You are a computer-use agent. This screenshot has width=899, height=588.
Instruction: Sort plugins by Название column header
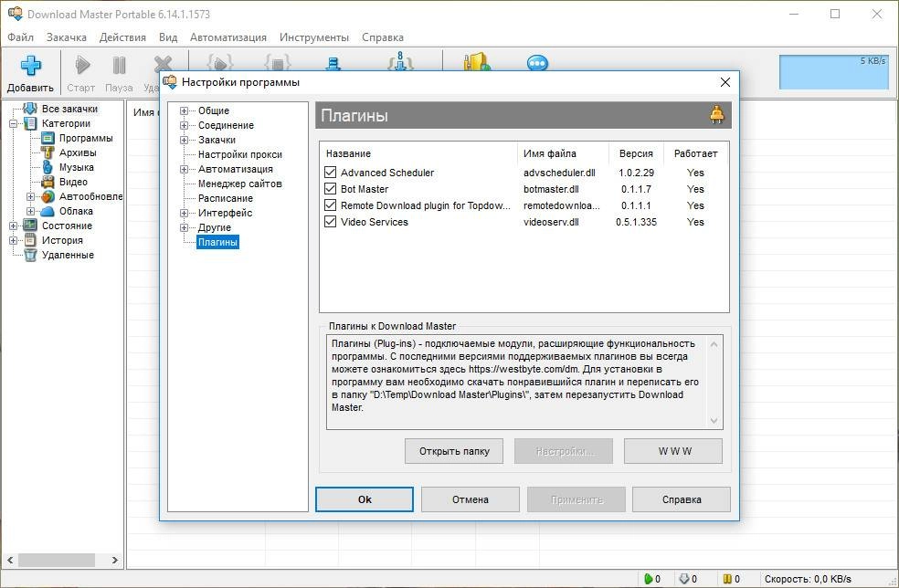pyautogui.click(x=418, y=153)
